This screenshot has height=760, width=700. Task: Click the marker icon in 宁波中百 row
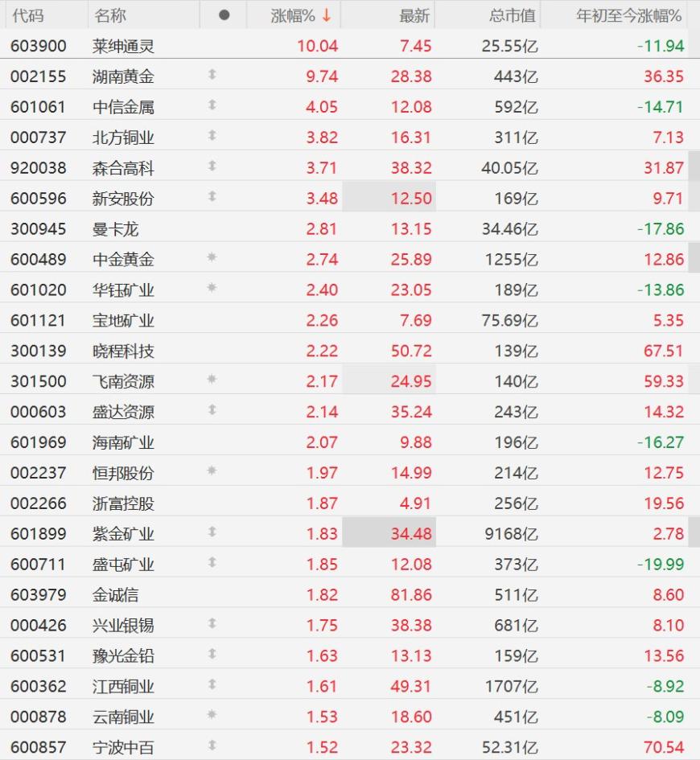pos(212,746)
